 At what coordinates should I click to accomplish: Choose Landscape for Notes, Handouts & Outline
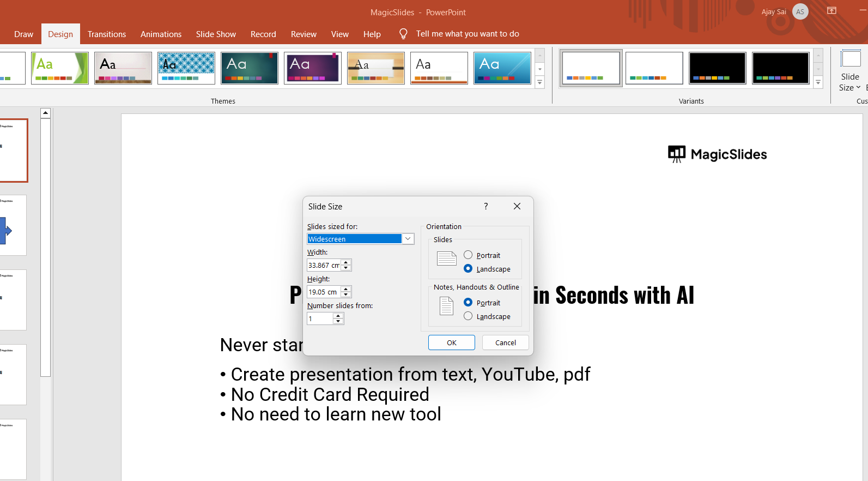point(468,316)
